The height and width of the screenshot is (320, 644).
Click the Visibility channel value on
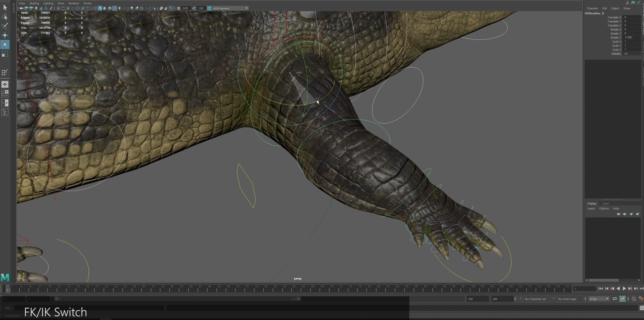[632, 53]
